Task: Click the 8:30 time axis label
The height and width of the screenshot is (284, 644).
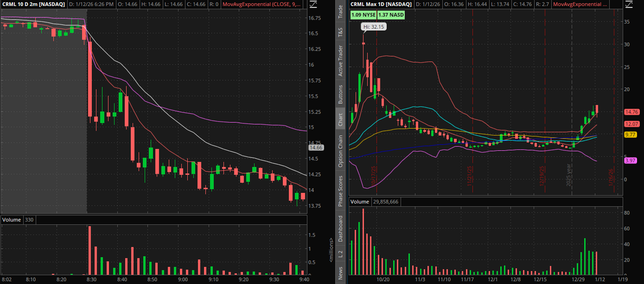Action: (x=92, y=279)
